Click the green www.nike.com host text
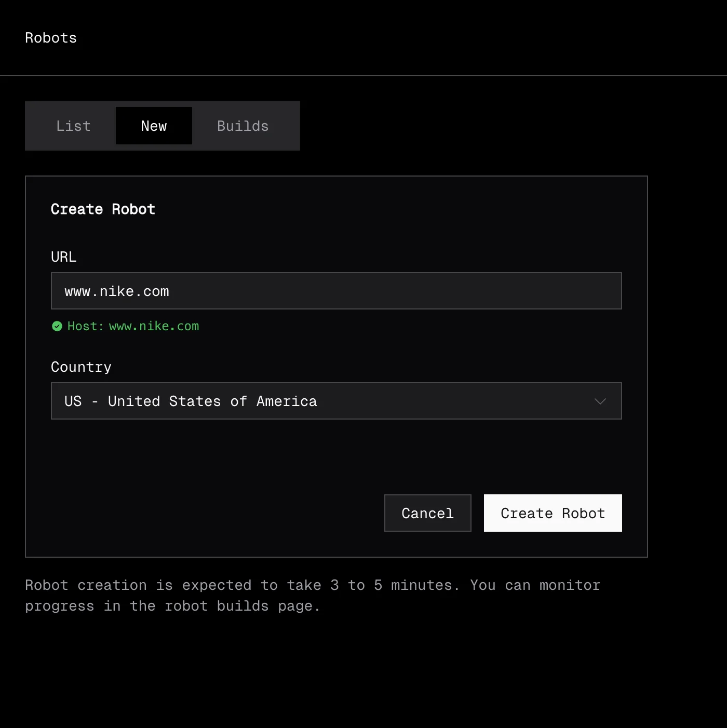This screenshot has width=727, height=728. click(x=154, y=326)
